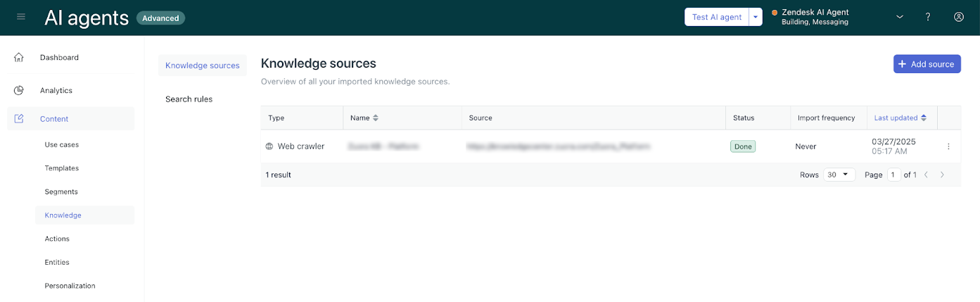The height and width of the screenshot is (302, 980).
Task: Click the Add source button
Action: click(x=927, y=64)
